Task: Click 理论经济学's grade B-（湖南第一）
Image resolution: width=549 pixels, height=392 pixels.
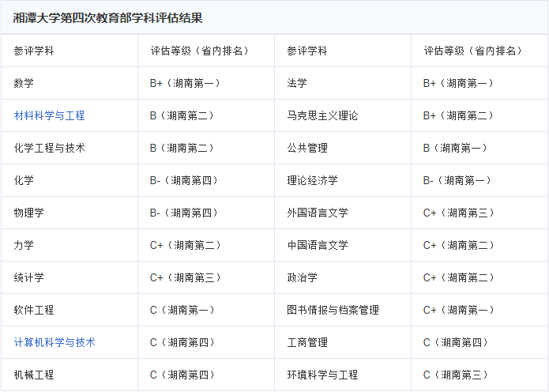Action: (457, 180)
